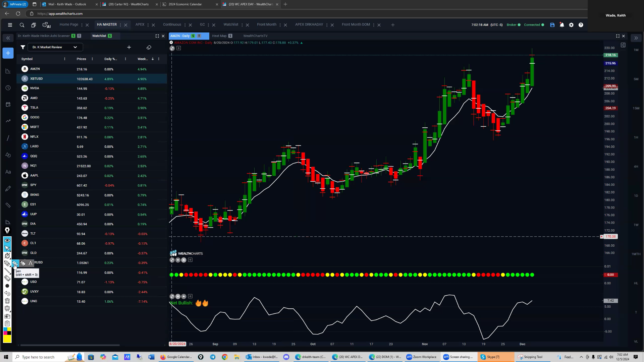644x362 pixels.
Task: Open Prices column options menu
Action: pyautogui.click(x=92, y=59)
